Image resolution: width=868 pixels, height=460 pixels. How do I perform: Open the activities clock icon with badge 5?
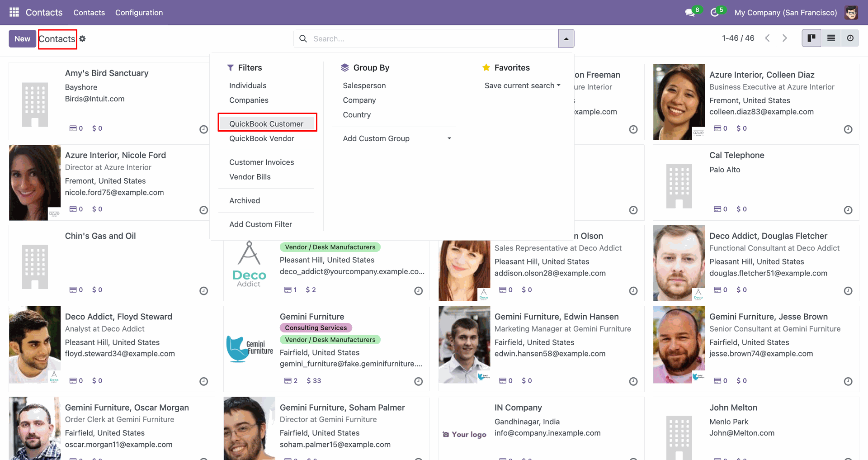pyautogui.click(x=715, y=12)
